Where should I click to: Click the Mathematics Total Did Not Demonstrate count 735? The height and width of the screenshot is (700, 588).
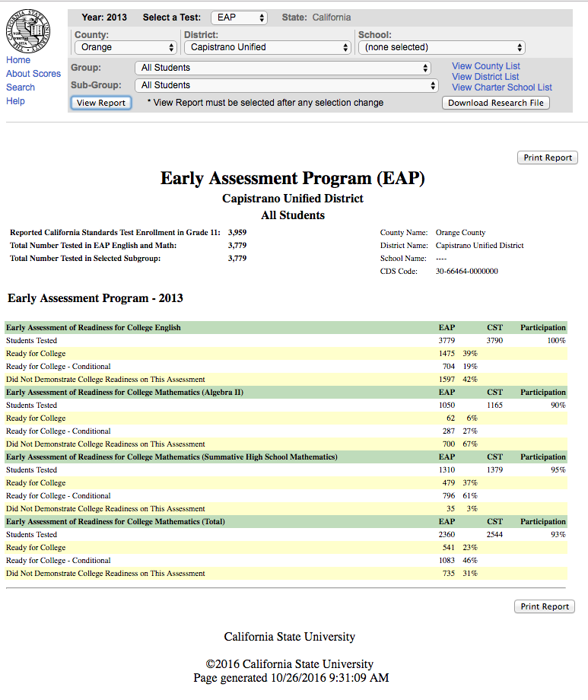tap(449, 574)
